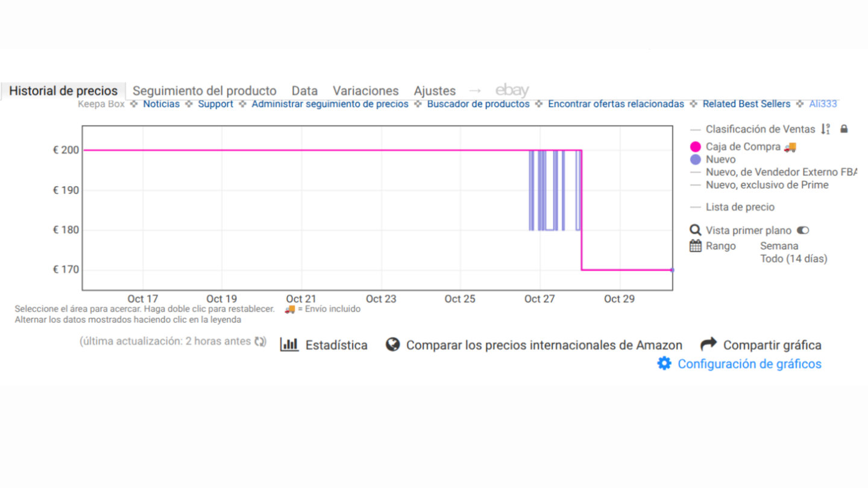Click the sort-order icon beside Clasificación de Ventas

tap(826, 129)
